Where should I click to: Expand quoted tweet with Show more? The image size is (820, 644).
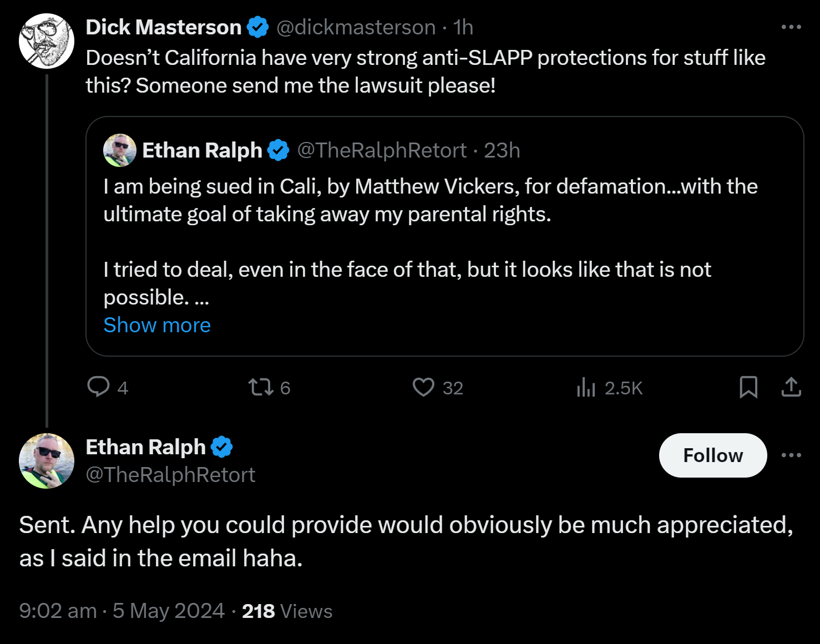[x=157, y=325]
